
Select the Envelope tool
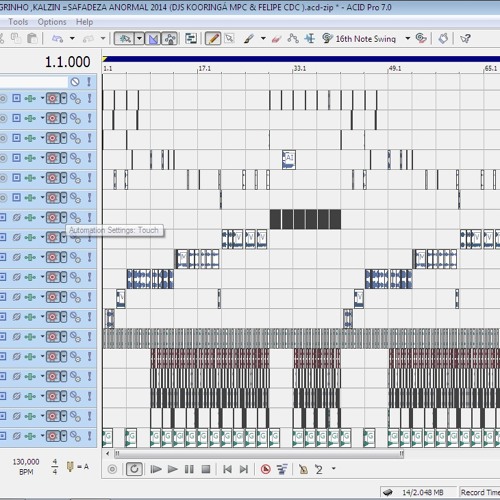[x=293, y=39]
